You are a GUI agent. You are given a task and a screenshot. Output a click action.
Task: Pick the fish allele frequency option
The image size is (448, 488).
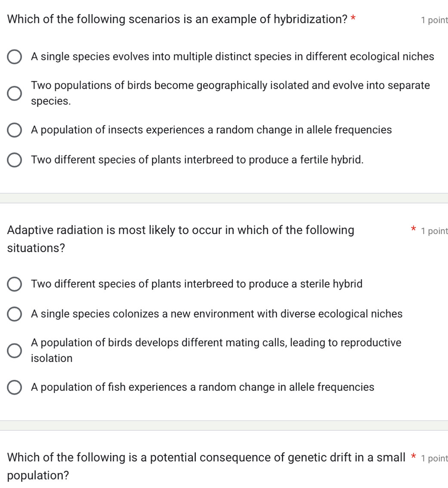[x=14, y=387]
